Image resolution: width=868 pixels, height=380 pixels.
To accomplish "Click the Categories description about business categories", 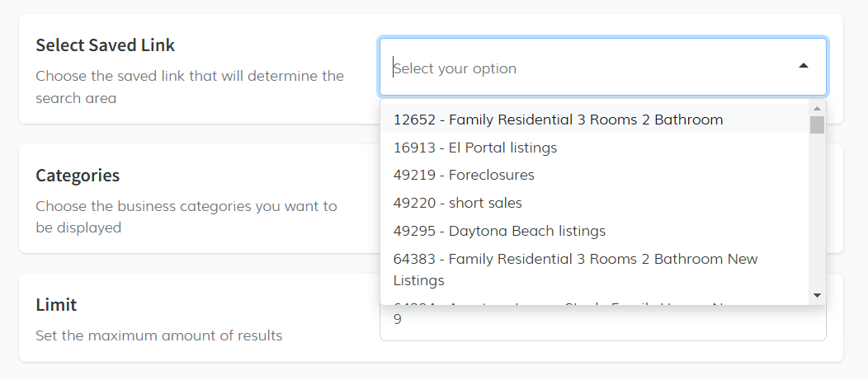I will coord(186,217).
